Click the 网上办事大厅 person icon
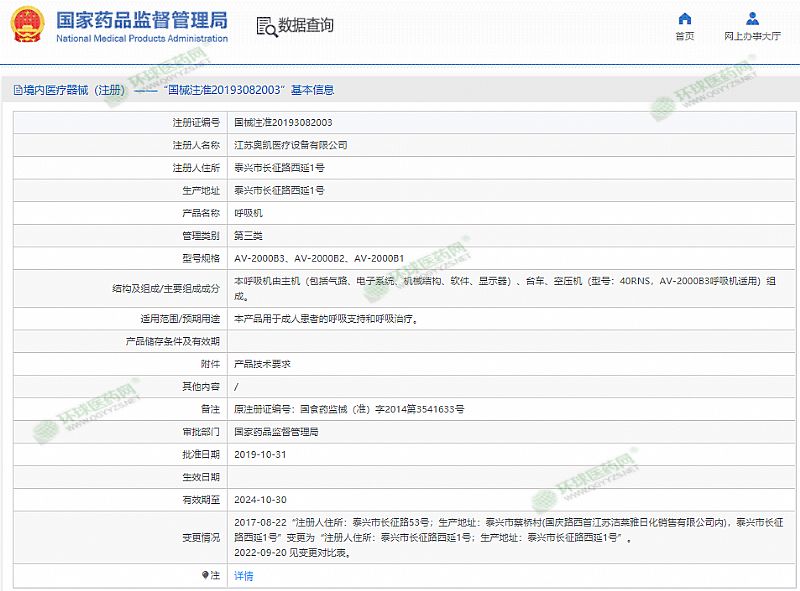The image size is (800, 591). 752,19
